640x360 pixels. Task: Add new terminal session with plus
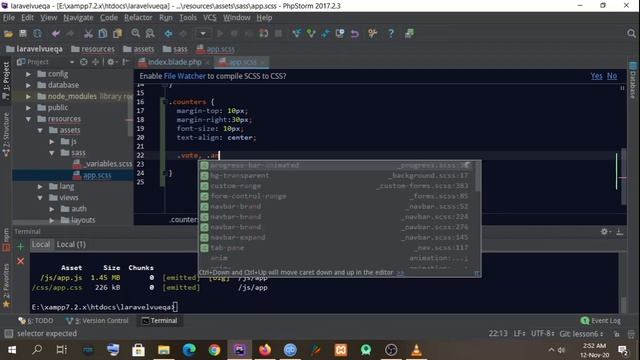(20, 247)
